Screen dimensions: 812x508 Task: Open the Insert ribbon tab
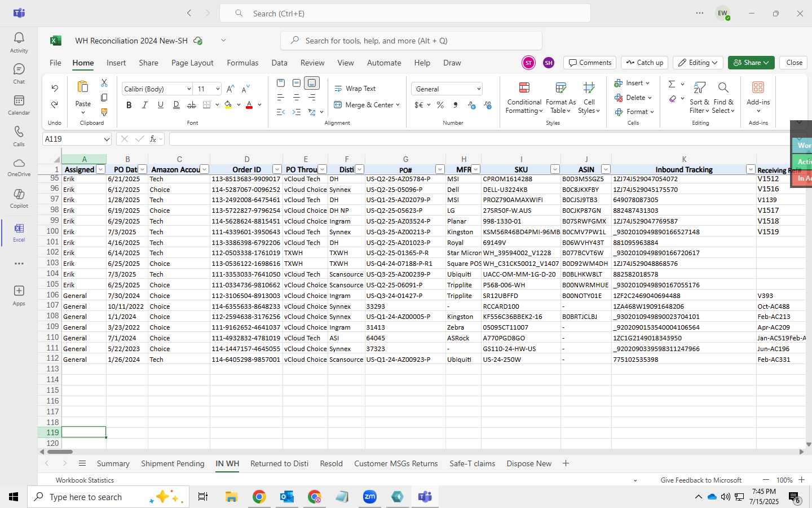(116, 63)
